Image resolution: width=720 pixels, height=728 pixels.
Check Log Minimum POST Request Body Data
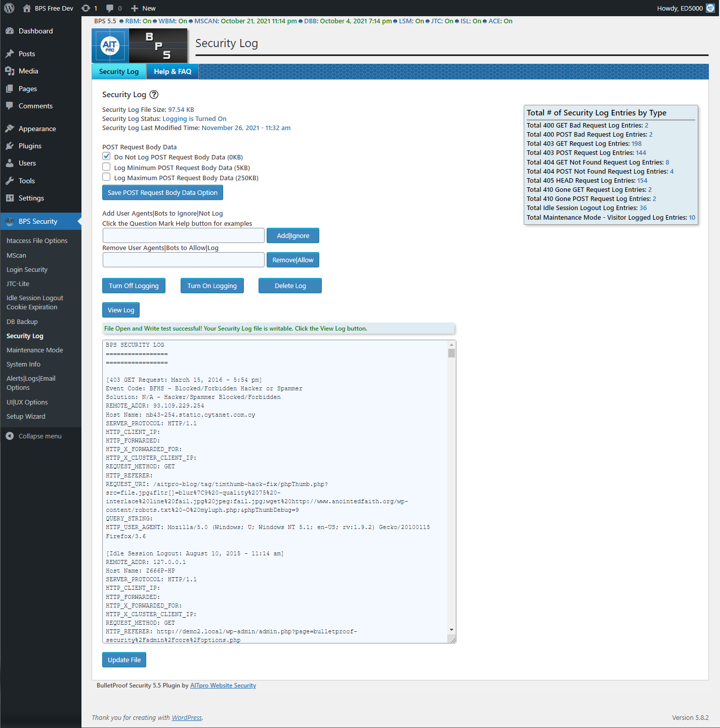coord(106,167)
